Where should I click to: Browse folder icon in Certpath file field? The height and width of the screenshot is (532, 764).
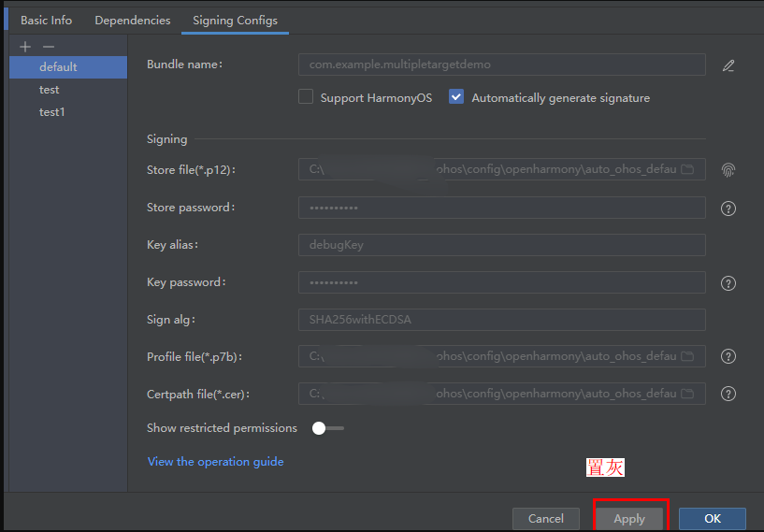click(687, 393)
